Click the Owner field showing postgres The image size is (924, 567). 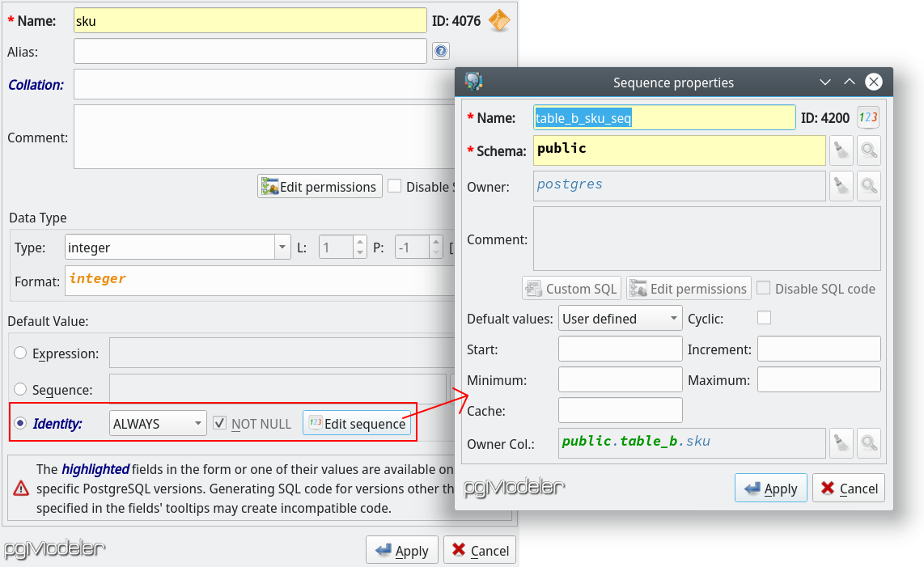click(680, 186)
